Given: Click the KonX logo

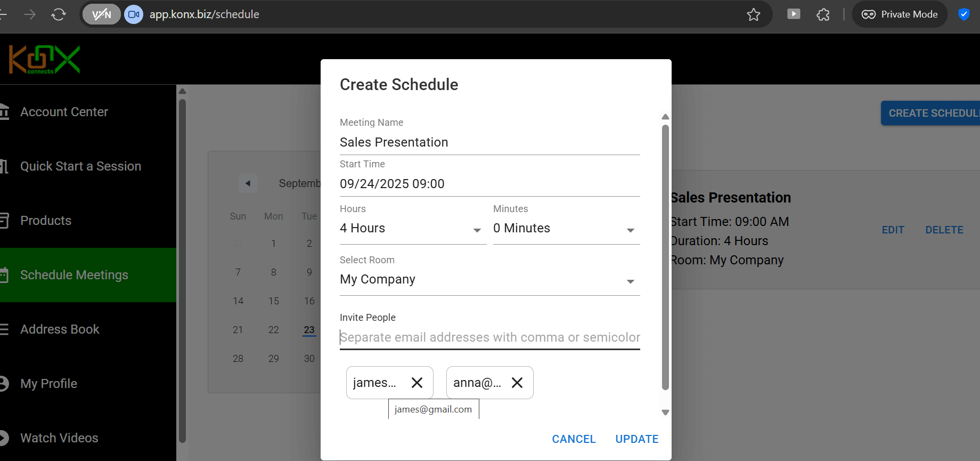Looking at the screenshot, I should pyautogui.click(x=44, y=60).
